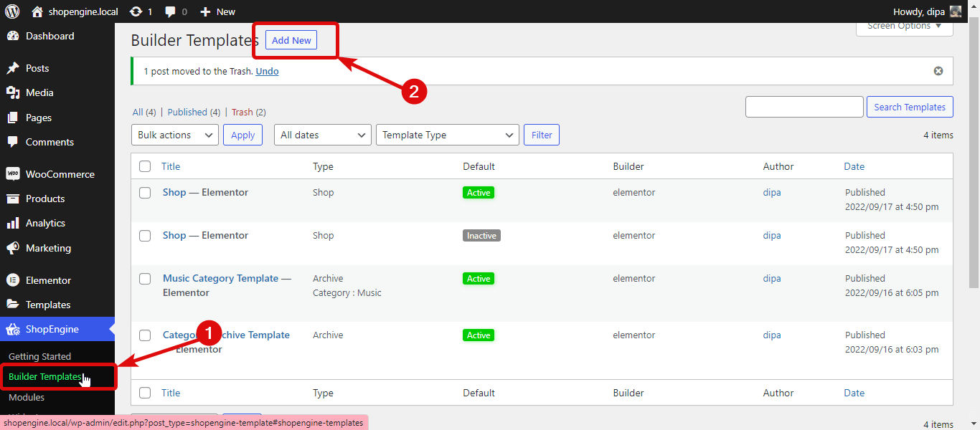980x430 pixels.
Task: Open the Posts pin icon
Action: point(13,68)
